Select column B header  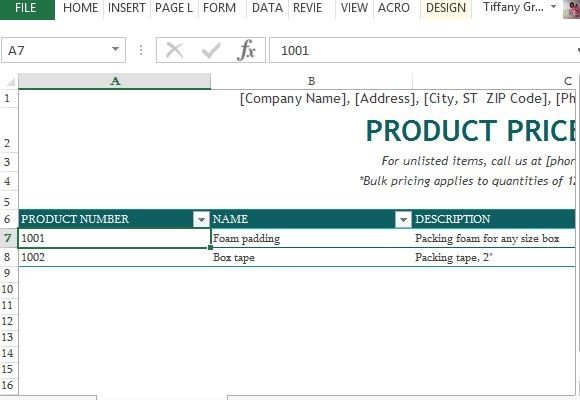pos(311,81)
